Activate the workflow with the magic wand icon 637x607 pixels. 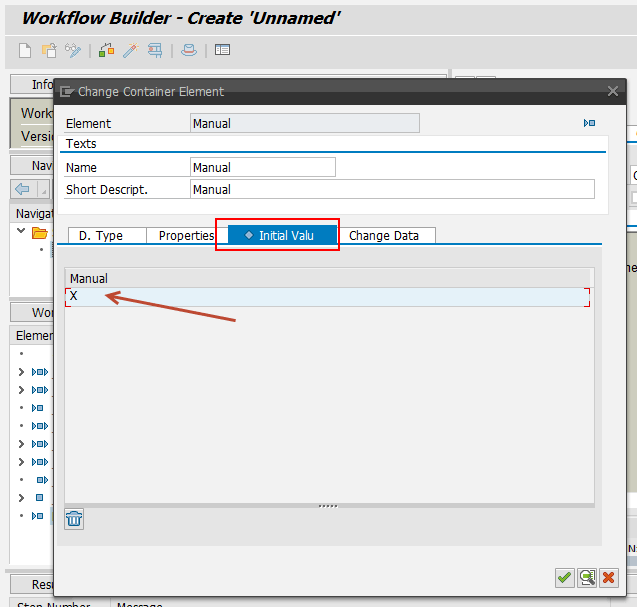[x=131, y=51]
